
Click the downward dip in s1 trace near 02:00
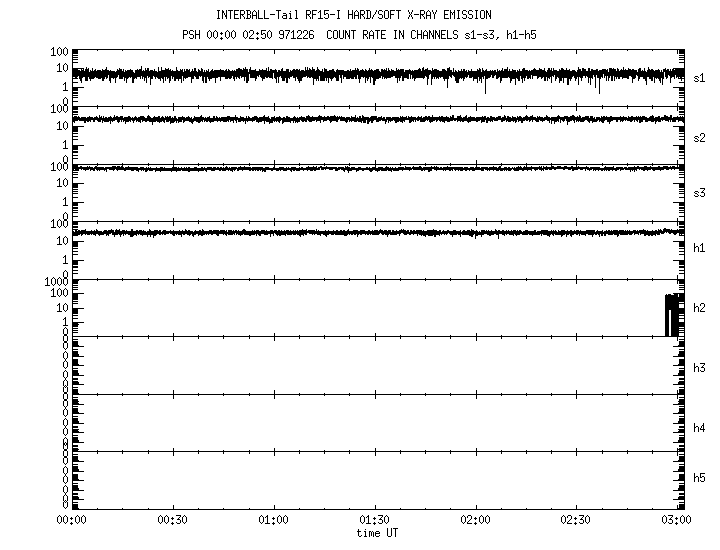(x=485, y=88)
